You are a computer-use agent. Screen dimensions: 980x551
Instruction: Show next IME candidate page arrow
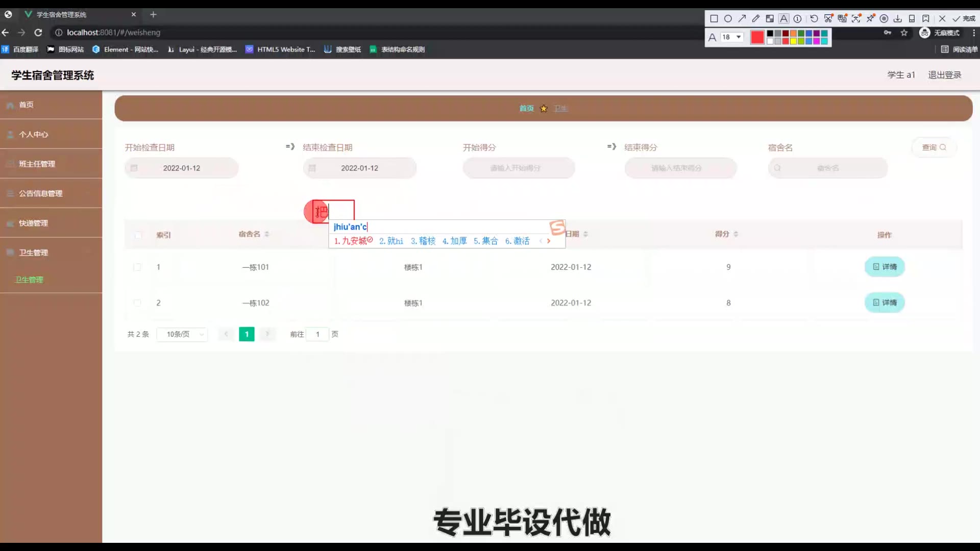click(549, 241)
